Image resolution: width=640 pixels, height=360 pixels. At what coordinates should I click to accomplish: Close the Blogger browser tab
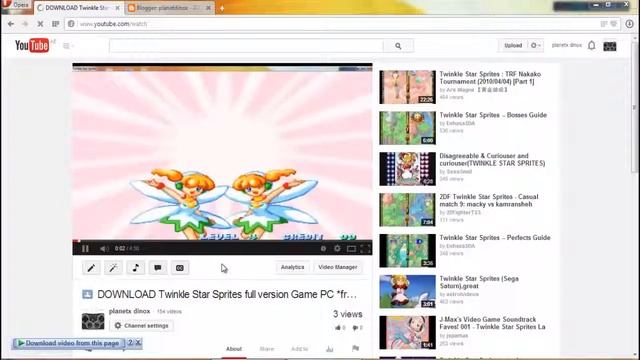209,8
